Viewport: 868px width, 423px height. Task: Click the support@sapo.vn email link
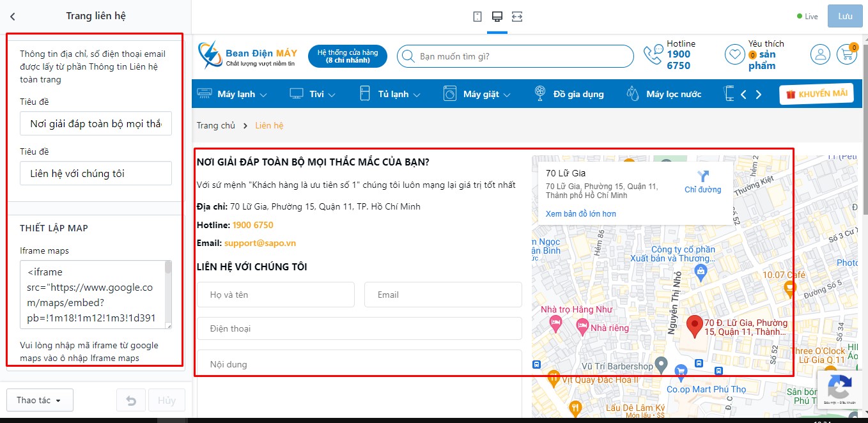[x=260, y=243]
